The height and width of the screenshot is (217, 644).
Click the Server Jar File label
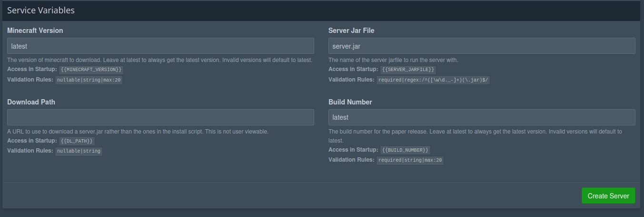(351, 31)
